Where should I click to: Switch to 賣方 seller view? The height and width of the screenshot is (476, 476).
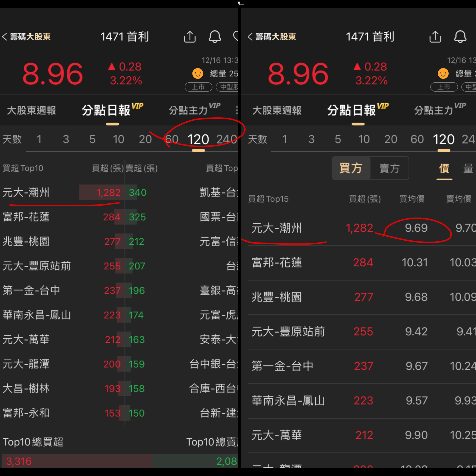(389, 168)
